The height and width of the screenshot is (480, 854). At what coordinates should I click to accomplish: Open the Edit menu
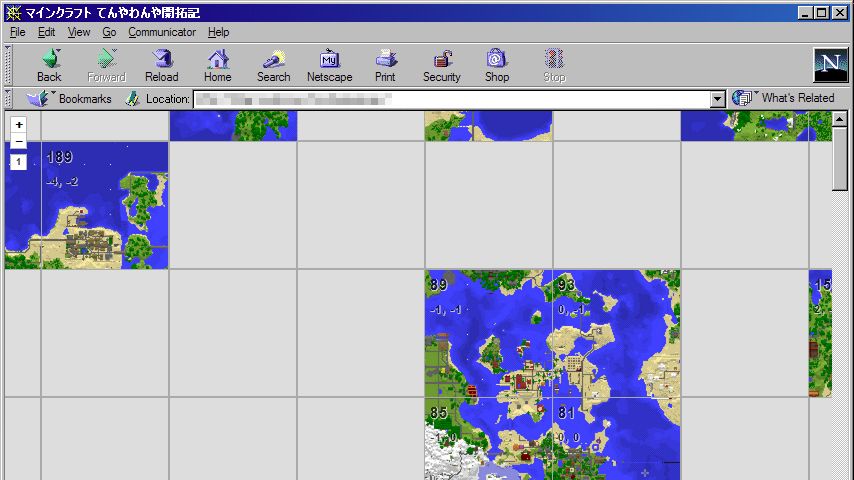(x=46, y=32)
